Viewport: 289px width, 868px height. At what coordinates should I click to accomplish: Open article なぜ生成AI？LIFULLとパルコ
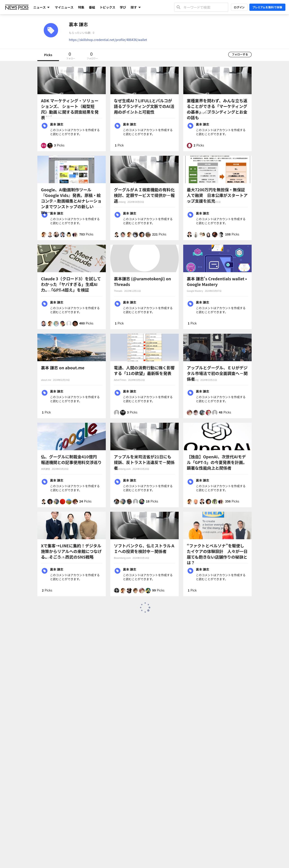pos(144,106)
